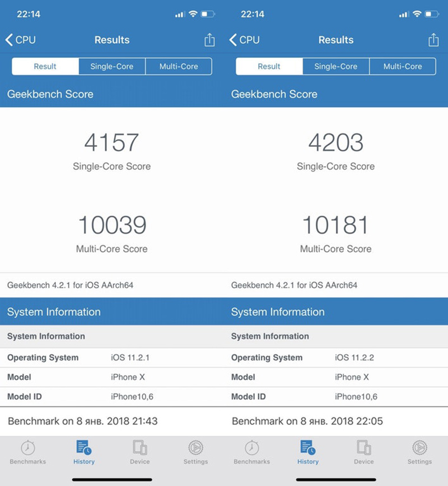The width and height of the screenshot is (448, 486).
Task: Tap iPhone X model value in left screen
Action: [128, 377]
